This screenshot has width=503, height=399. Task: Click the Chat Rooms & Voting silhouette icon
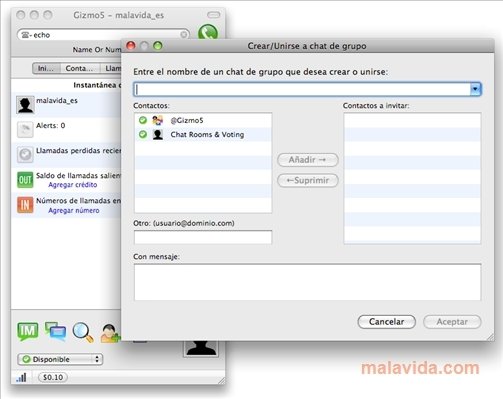157,135
